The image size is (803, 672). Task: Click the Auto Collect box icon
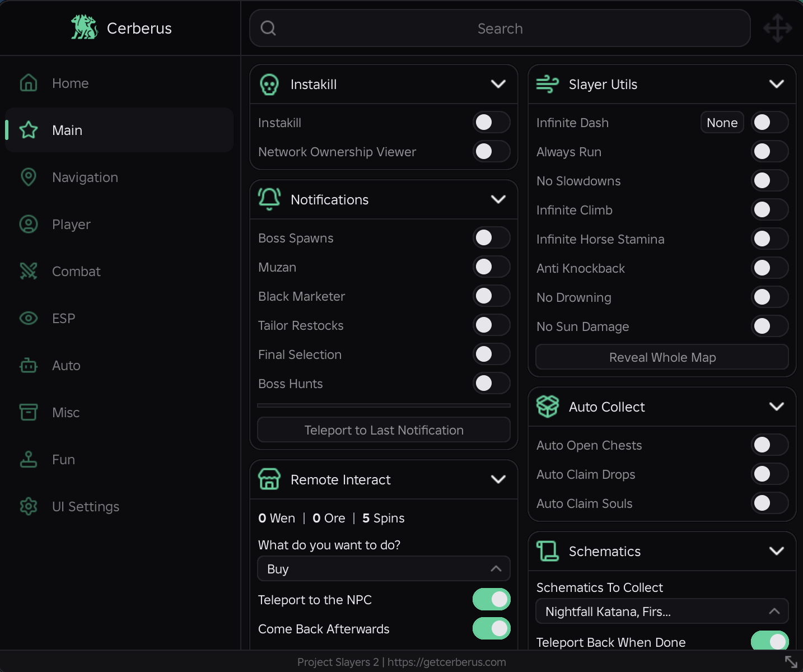tap(548, 407)
